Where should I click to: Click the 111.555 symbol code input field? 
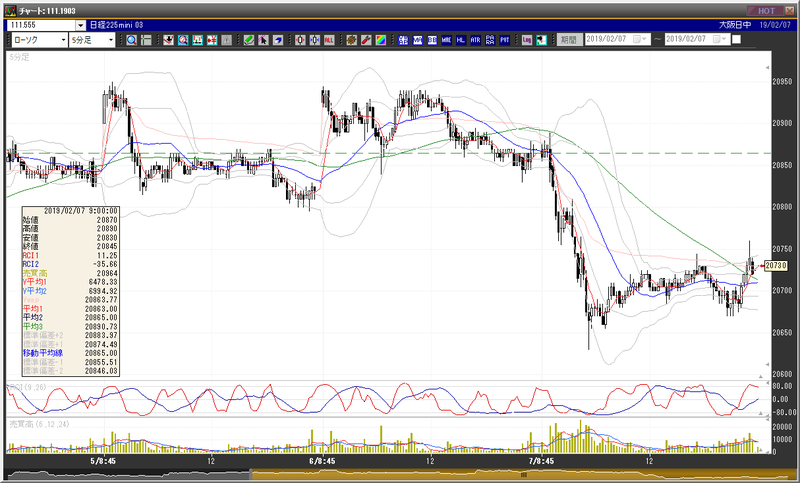pyautogui.click(x=41, y=26)
